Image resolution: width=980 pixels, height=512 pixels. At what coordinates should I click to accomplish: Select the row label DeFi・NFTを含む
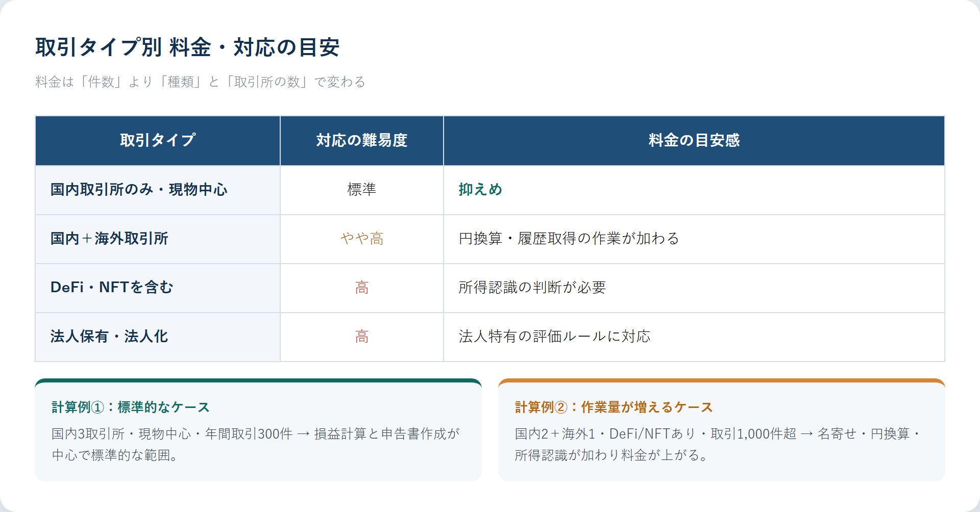[x=112, y=288]
